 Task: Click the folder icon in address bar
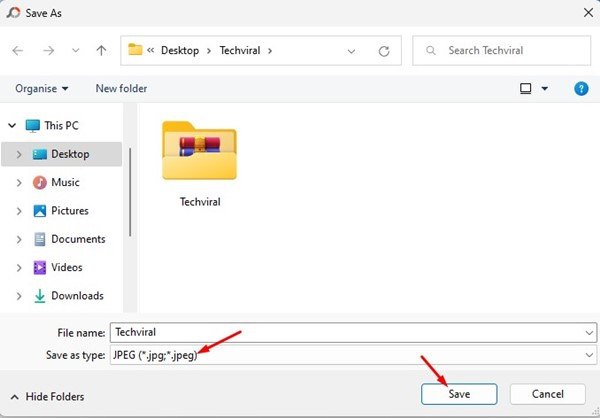click(135, 50)
